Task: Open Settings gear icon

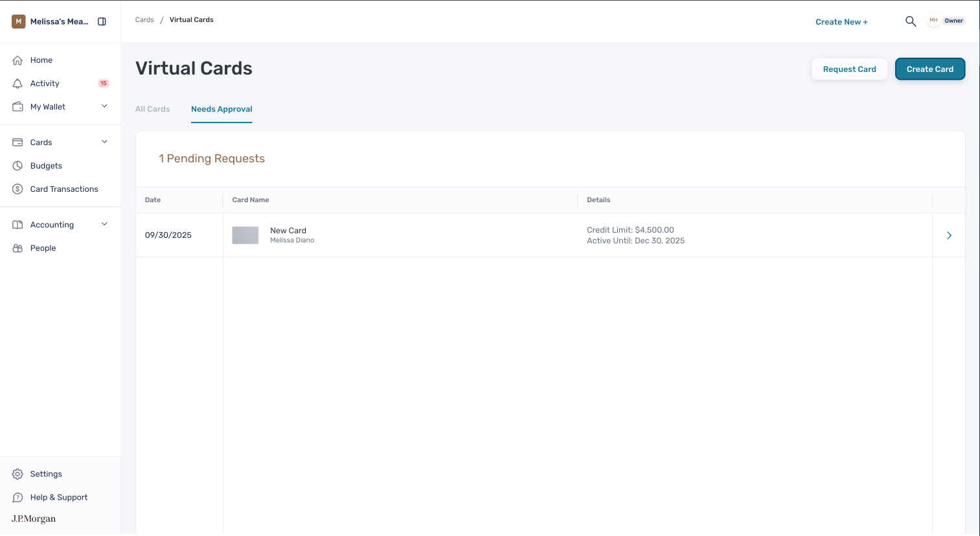Action: pyautogui.click(x=17, y=474)
